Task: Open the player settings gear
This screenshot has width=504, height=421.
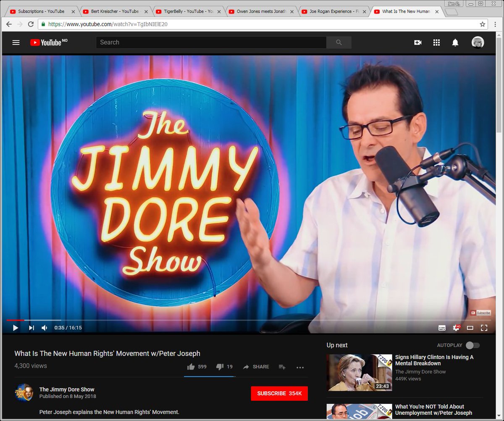Action: [x=456, y=328]
